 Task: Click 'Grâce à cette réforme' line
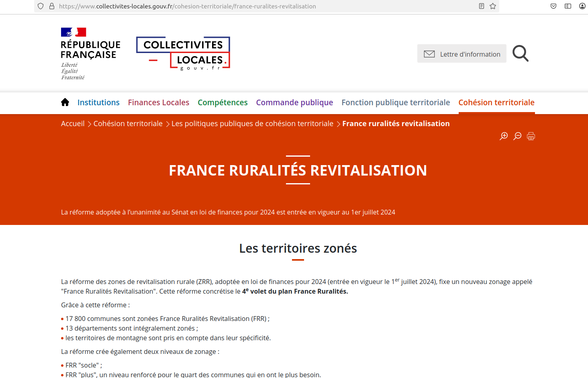click(x=96, y=305)
